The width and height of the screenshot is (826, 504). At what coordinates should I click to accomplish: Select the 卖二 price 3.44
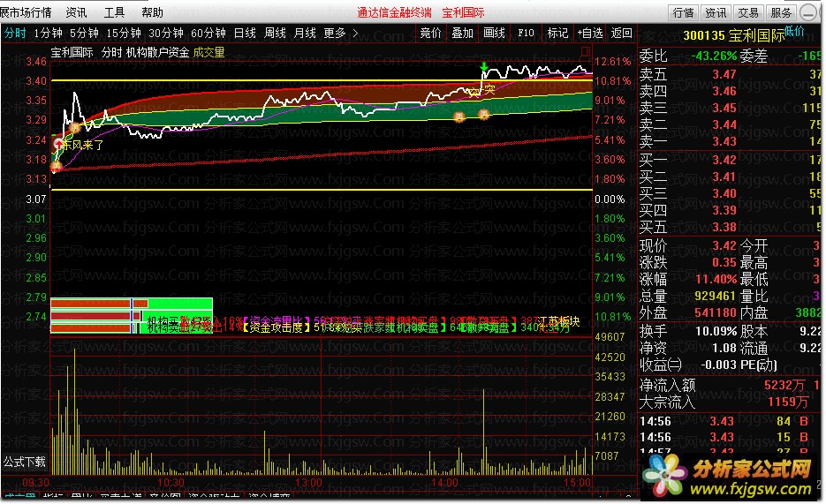[x=724, y=124]
